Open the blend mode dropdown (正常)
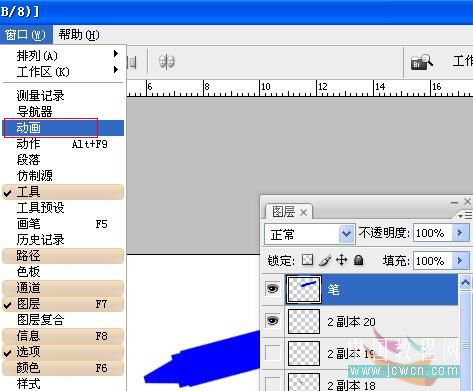The height and width of the screenshot is (391, 473). (309, 234)
